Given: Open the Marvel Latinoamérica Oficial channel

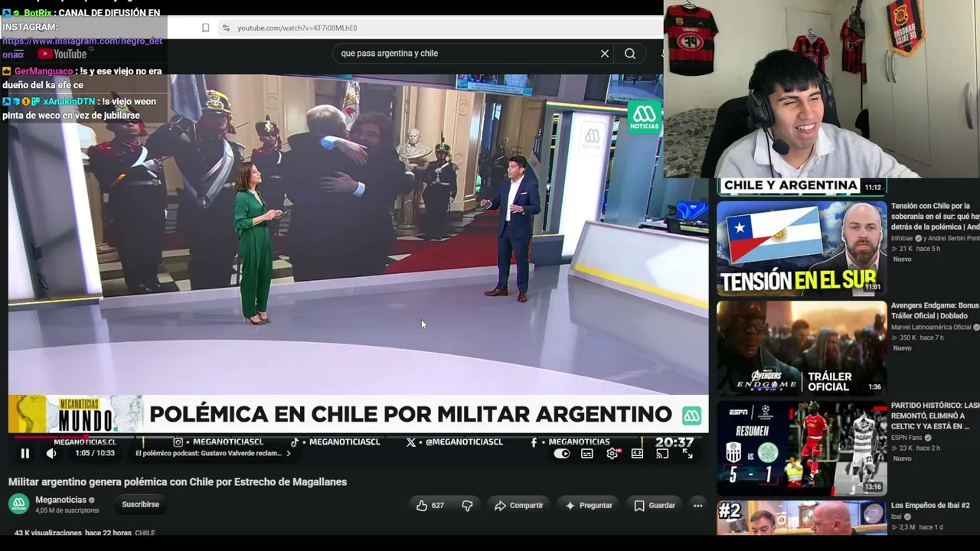Looking at the screenshot, I should click(931, 327).
